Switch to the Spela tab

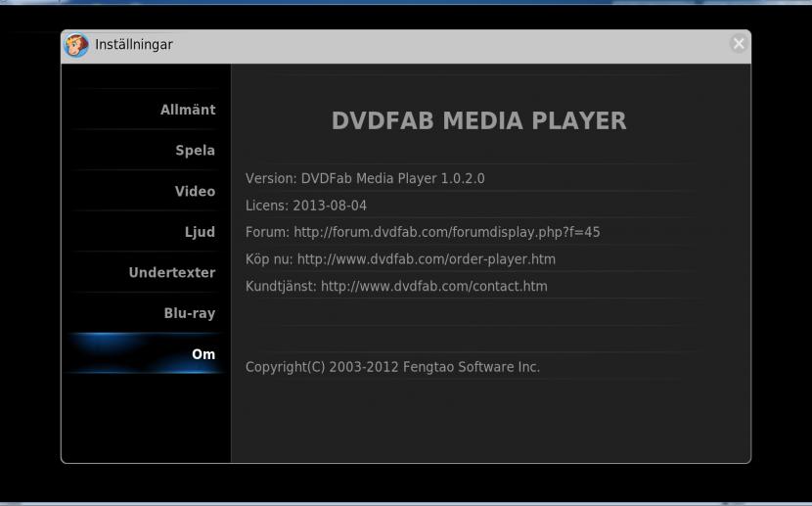click(x=195, y=151)
